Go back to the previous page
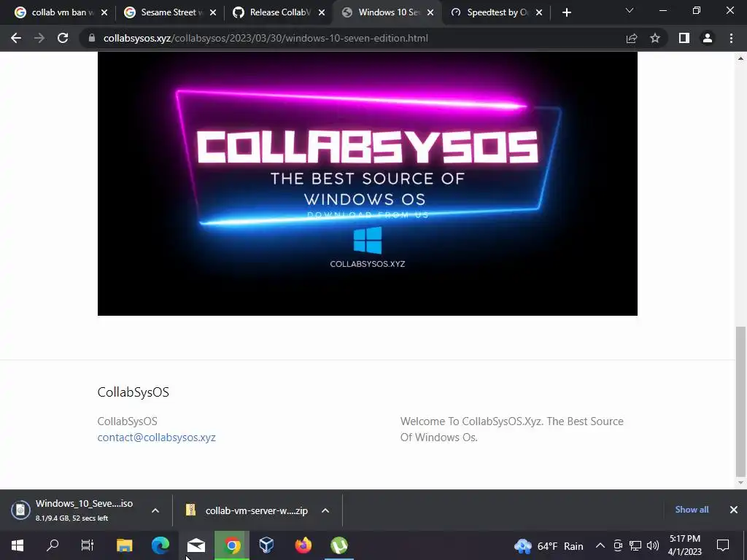Screen dimensions: 747x560 (16, 38)
